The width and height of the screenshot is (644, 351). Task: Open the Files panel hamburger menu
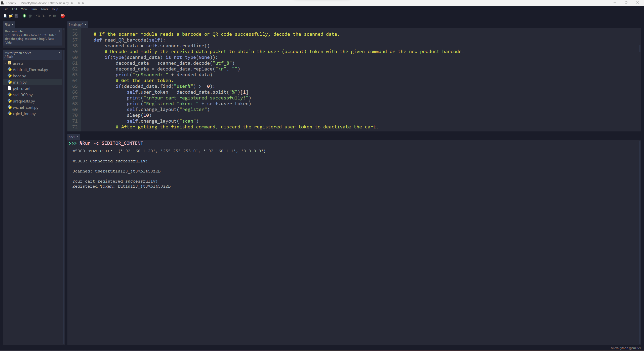pyautogui.click(x=60, y=31)
